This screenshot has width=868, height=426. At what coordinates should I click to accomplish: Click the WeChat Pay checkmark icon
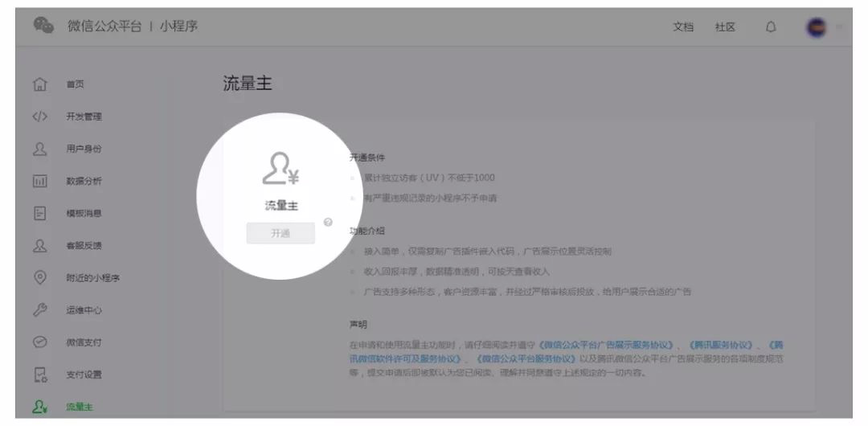click(x=40, y=342)
